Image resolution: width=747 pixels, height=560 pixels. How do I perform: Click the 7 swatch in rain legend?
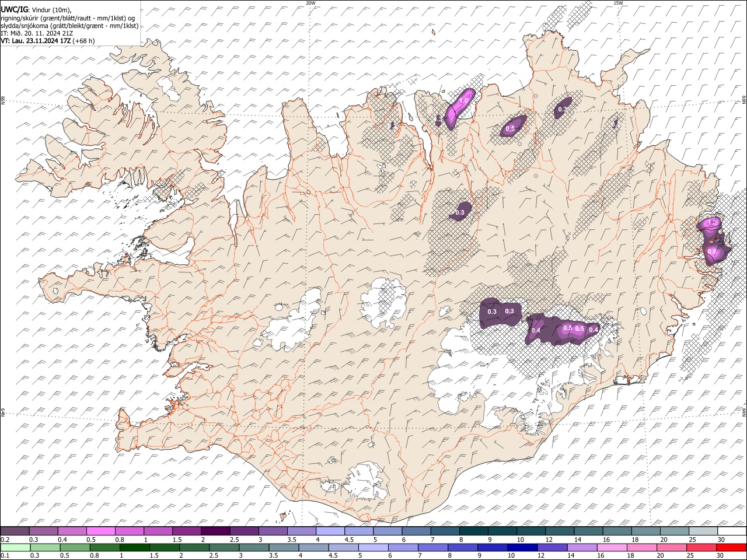[x=432, y=547]
